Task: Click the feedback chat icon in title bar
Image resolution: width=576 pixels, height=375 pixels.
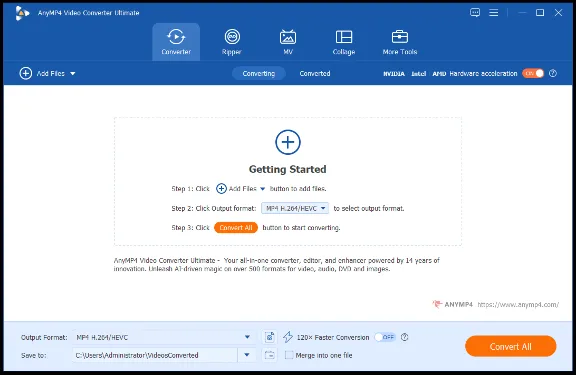Action: pos(475,13)
